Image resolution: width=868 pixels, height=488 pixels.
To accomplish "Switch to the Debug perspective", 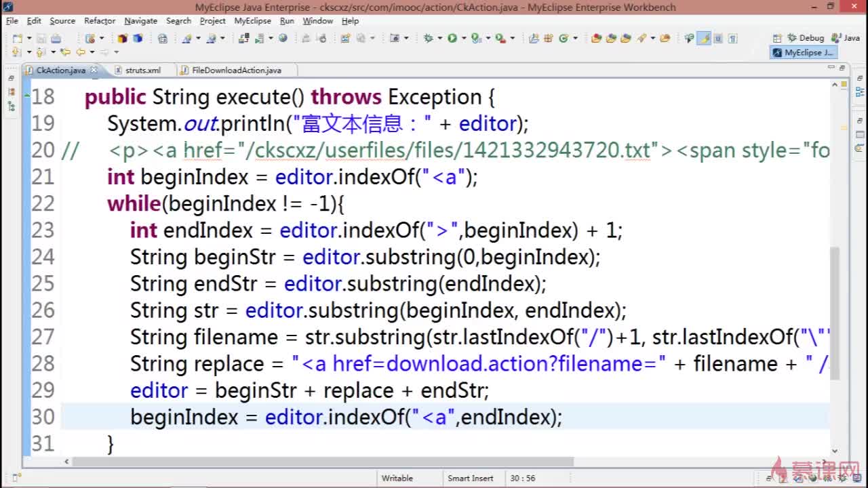I will point(805,38).
